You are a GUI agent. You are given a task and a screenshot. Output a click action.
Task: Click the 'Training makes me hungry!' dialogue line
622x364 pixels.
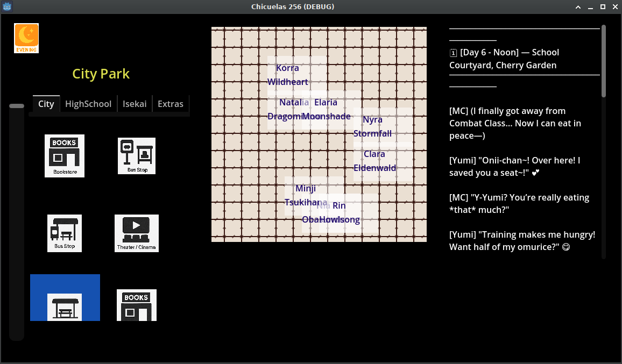tap(522, 241)
